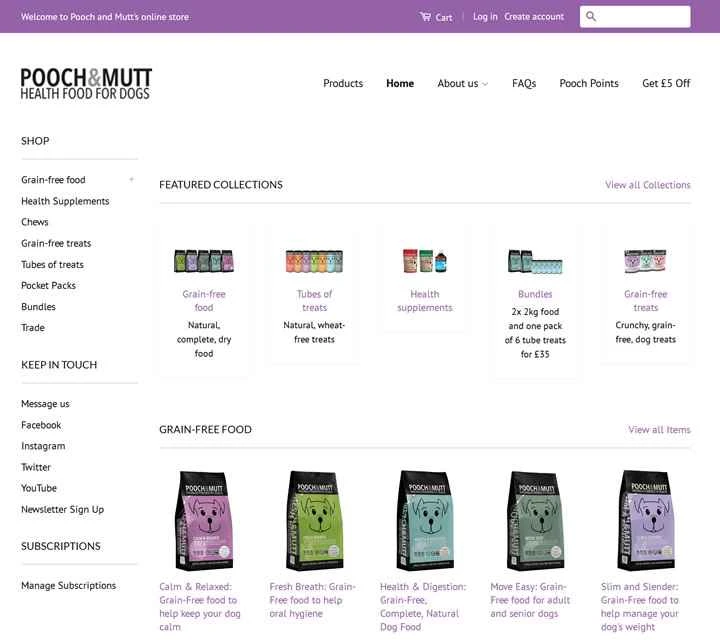Select the Calm & Relaxed purple food bag
The image size is (720, 644).
click(204, 520)
